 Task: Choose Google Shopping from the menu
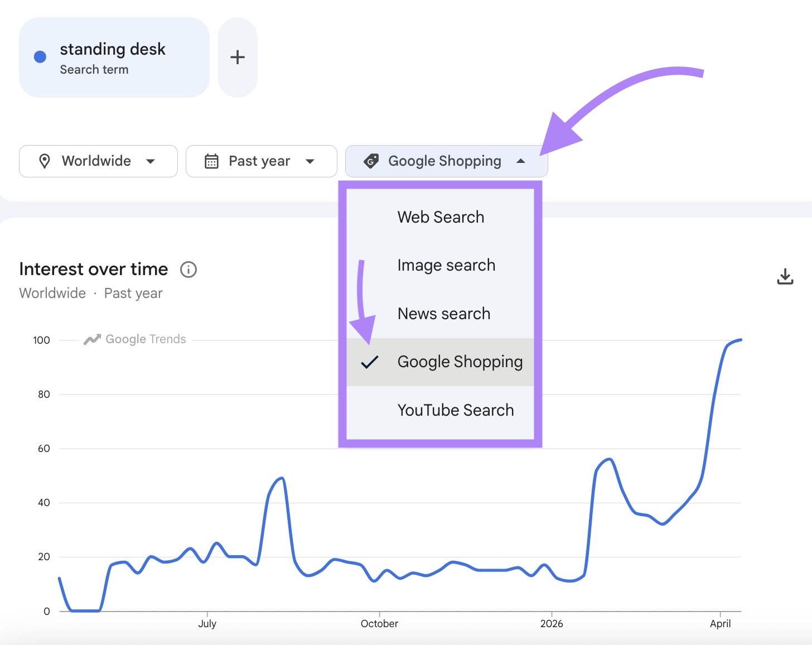point(460,362)
